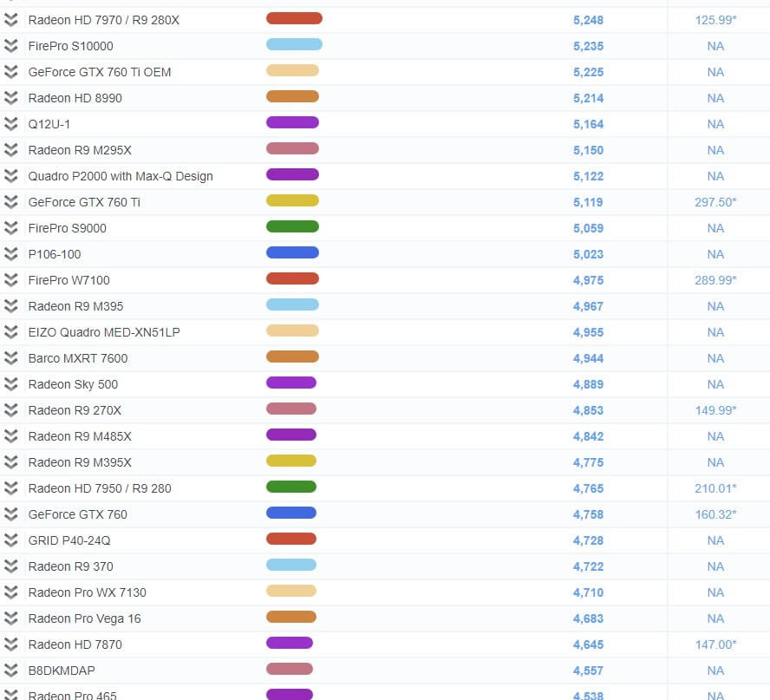Viewport: 770px width, 700px height.
Task: Click score 5,150 for Radeon R9 M295X
Action: 588,150
